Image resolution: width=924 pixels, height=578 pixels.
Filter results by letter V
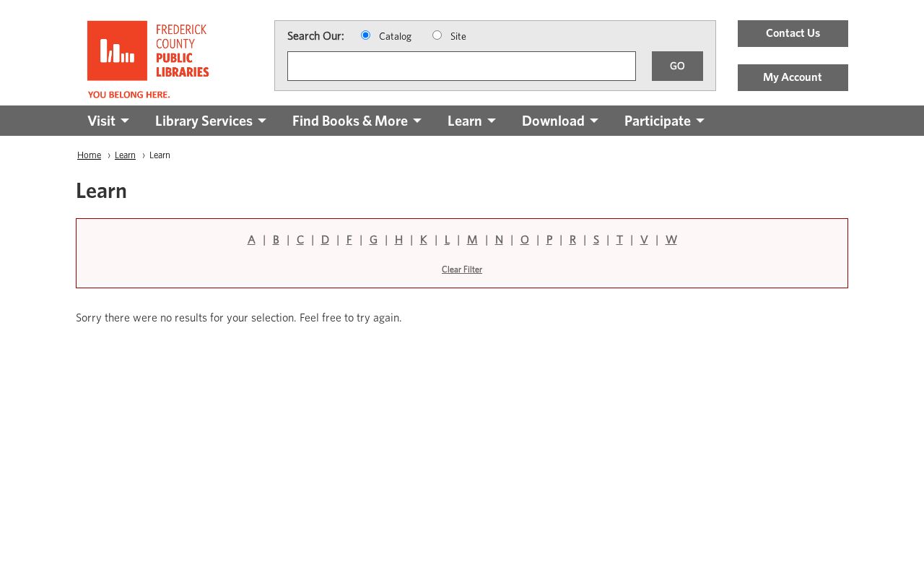click(x=644, y=240)
